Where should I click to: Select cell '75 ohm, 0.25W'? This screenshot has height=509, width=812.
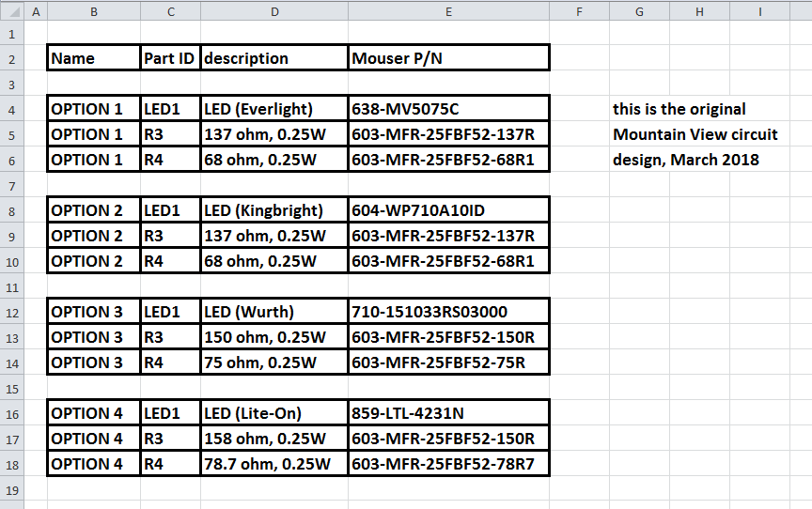pos(274,362)
